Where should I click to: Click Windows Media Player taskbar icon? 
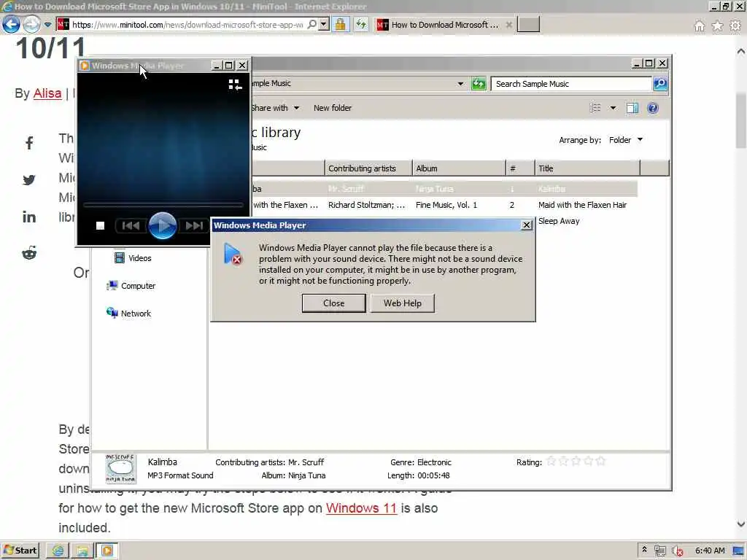pyautogui.click(x=107, y=551)
